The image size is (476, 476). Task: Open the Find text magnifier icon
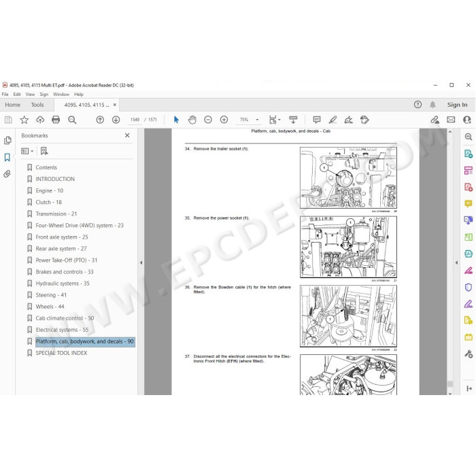[72, 120]
